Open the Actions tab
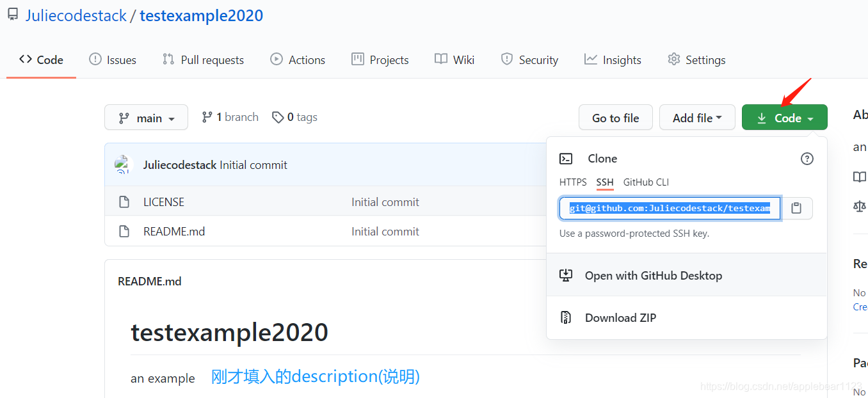 tap(298, 60)
